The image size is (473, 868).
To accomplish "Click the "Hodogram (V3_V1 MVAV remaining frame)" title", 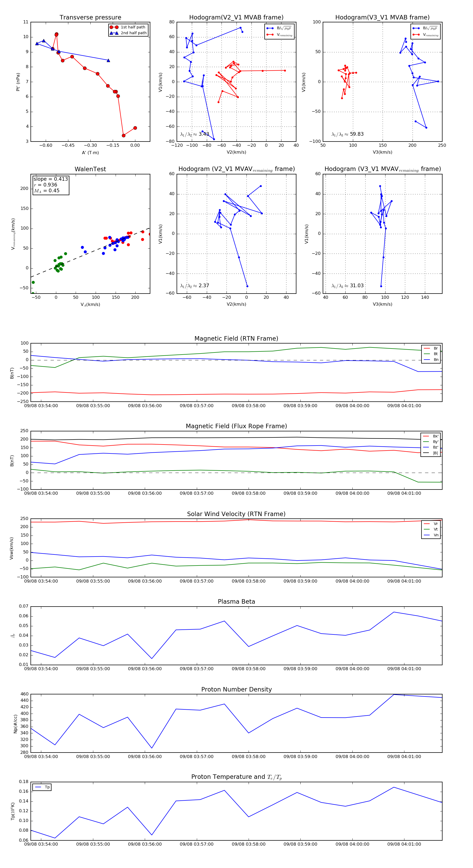I will tap(382, 169).
